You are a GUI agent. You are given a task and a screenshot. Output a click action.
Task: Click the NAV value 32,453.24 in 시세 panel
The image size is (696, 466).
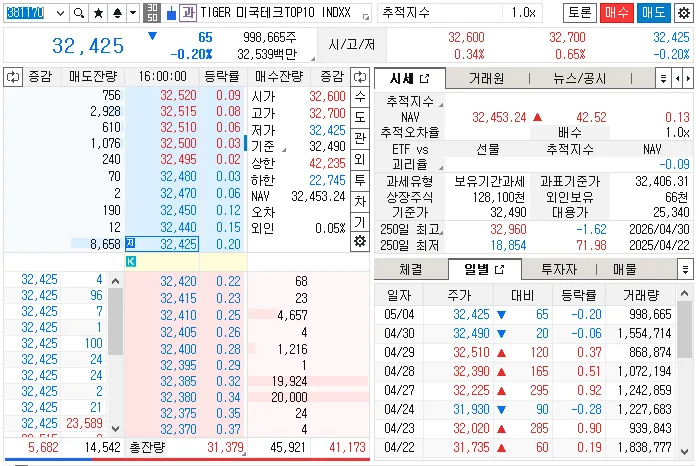pyautogui.click(x=499, y=117)
